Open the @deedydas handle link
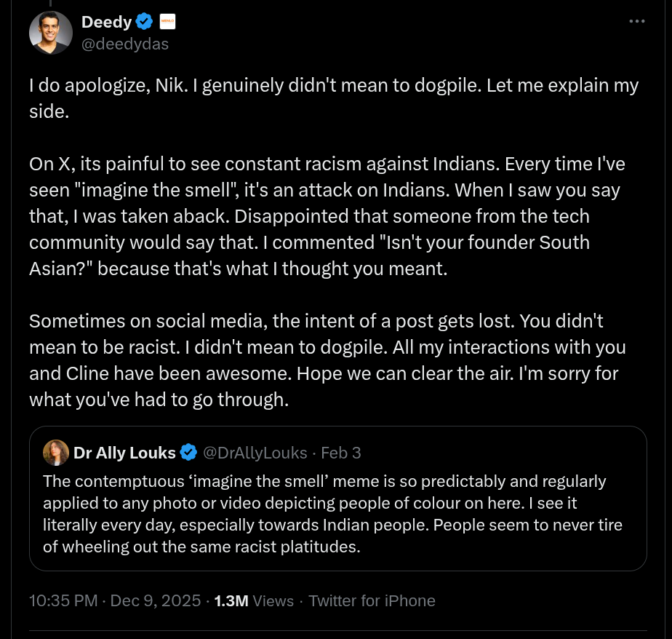 [124, 44]
